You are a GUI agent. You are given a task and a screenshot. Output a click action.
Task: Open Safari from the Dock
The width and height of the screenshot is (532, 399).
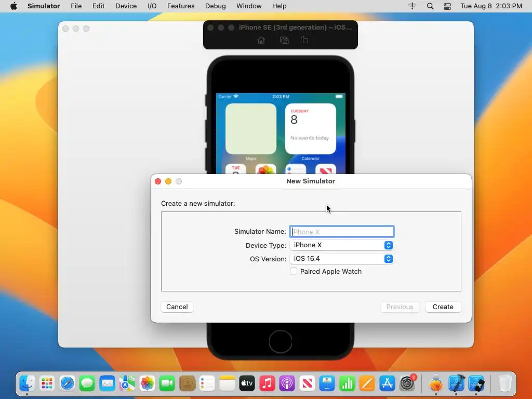67,383
